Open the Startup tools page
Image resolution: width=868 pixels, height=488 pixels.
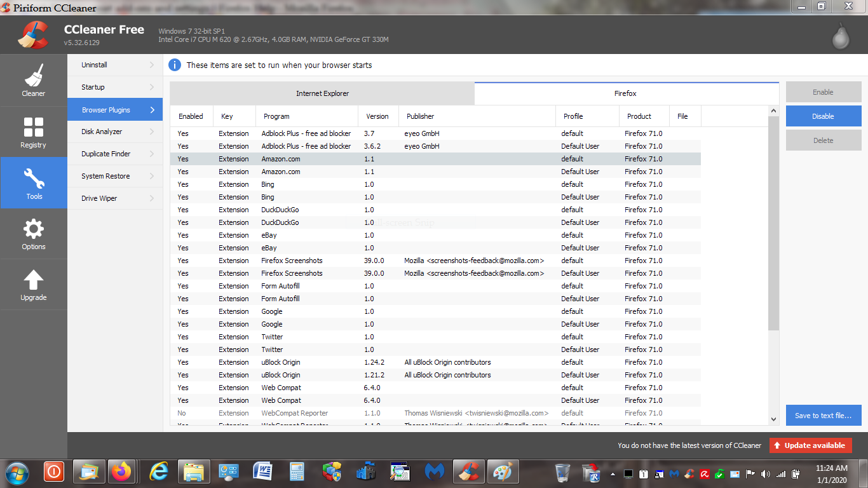(x=115, y=87)
